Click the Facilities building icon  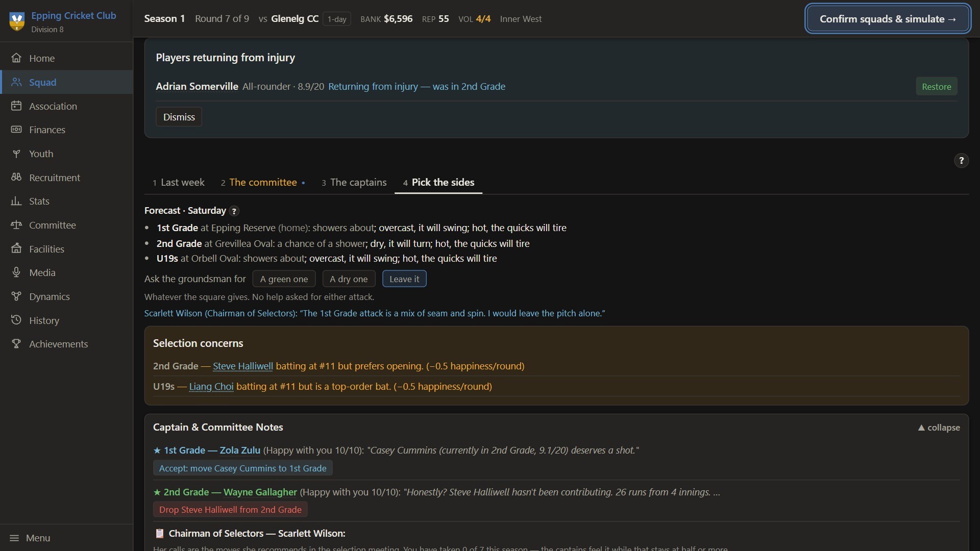coord(16,249)
